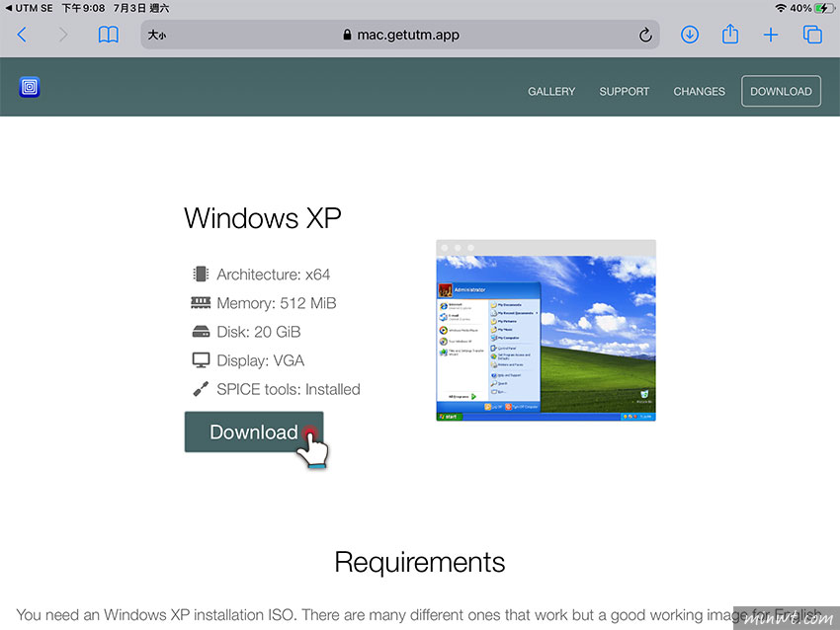Click the Windows XP heading
The height and width of the screenshot is (630, 840).
(263, 218)
